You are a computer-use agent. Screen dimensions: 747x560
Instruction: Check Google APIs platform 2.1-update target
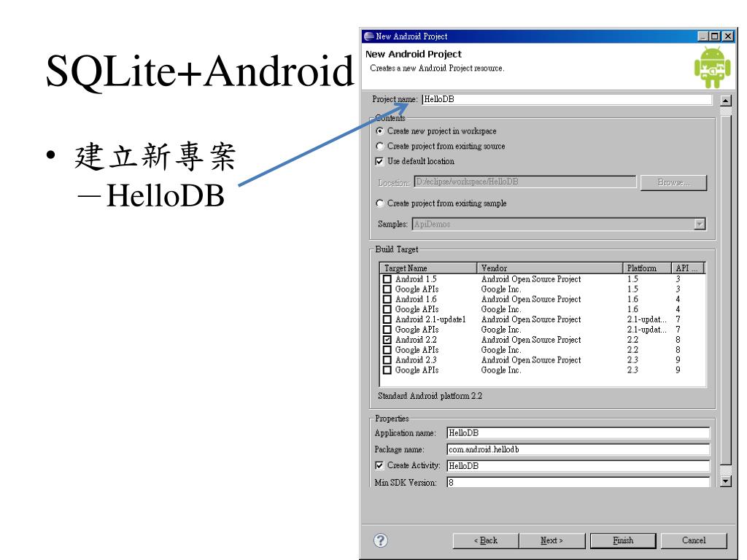pyautogui.click(x=387, y=330)
